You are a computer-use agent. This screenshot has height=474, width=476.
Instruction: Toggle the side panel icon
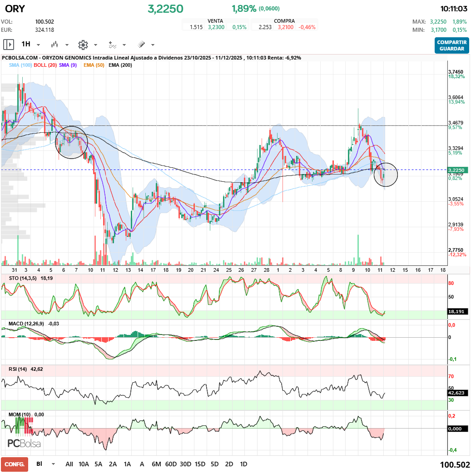pos(8,45)
